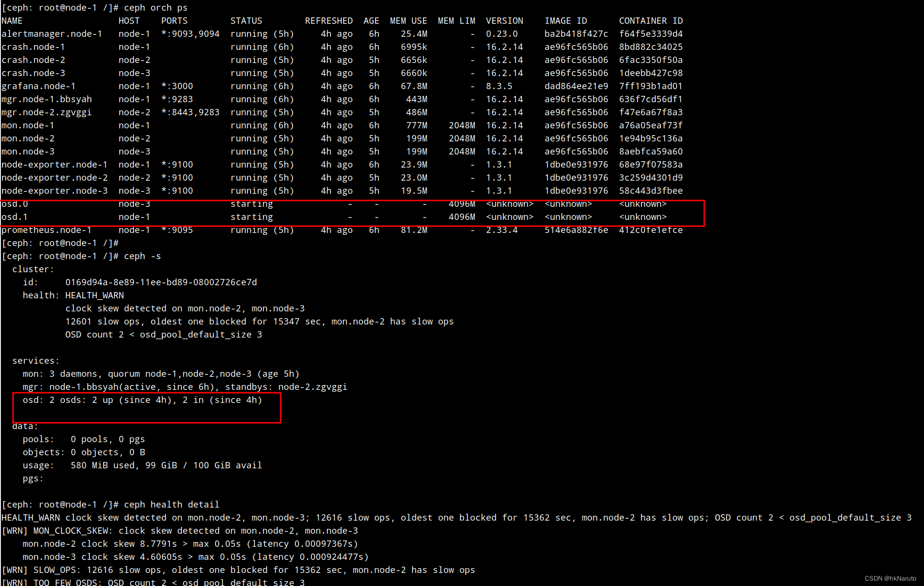Click version '0.23.0' of alertmanager
This screenshot has width=924, height=586.
click(502, 34)
